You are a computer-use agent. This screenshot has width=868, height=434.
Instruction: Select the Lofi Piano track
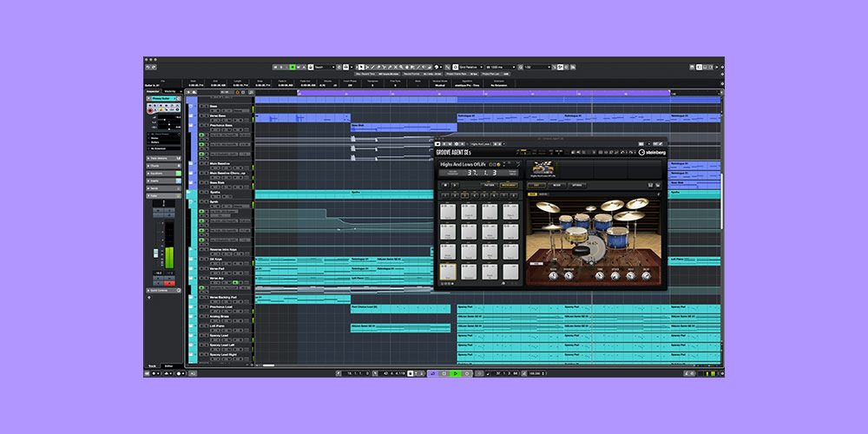217,326
